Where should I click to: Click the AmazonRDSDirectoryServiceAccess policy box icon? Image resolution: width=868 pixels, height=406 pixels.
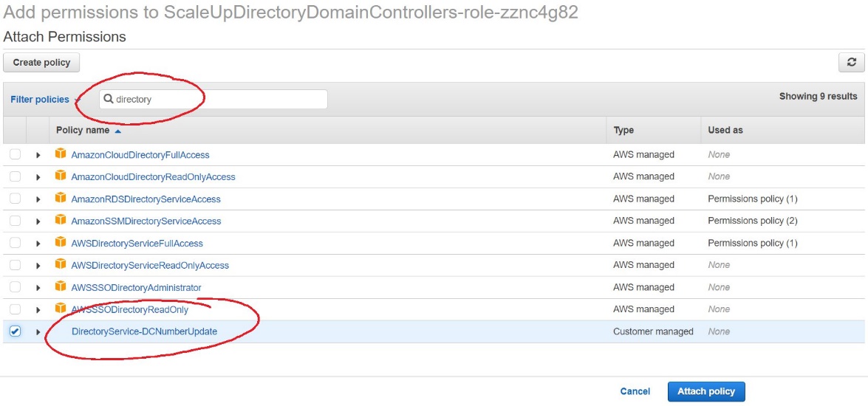point(61,198)
